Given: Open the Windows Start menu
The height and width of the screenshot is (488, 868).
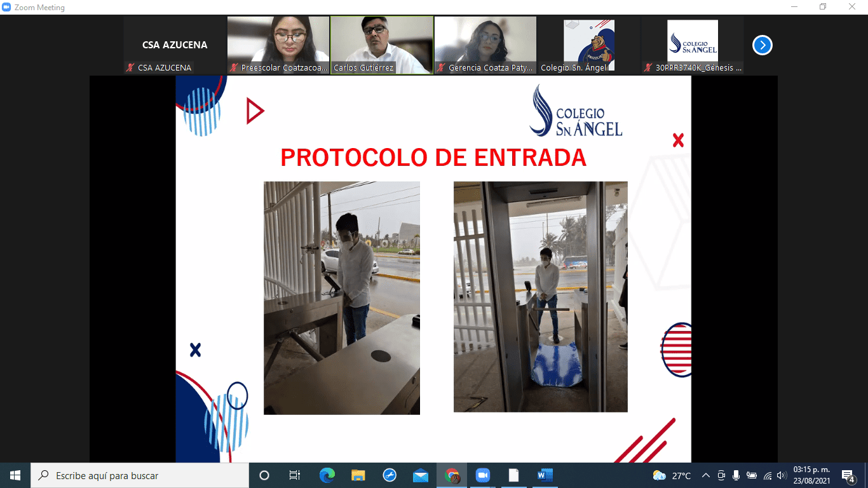Looking at the screenshot, I should click(x=15, y=475).
